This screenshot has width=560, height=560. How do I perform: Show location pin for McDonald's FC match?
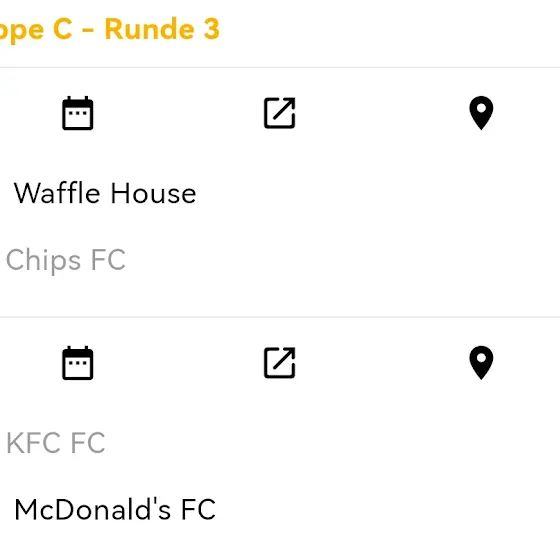tap(481, 362)
